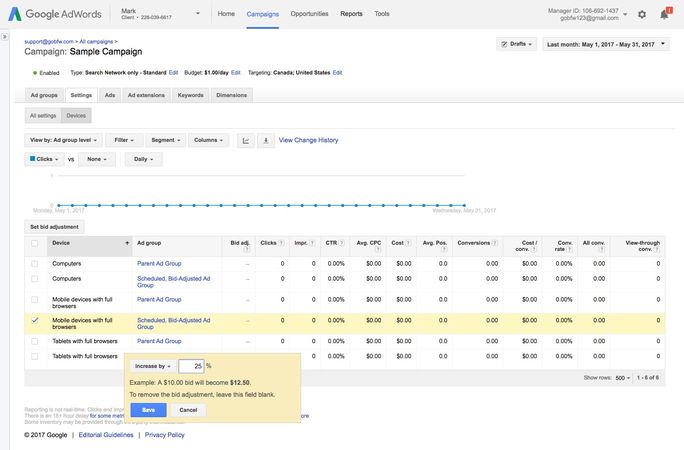Open the Editorial Guidelines link
The width and height of the screenshot is (684, 450).
point(106,435)
